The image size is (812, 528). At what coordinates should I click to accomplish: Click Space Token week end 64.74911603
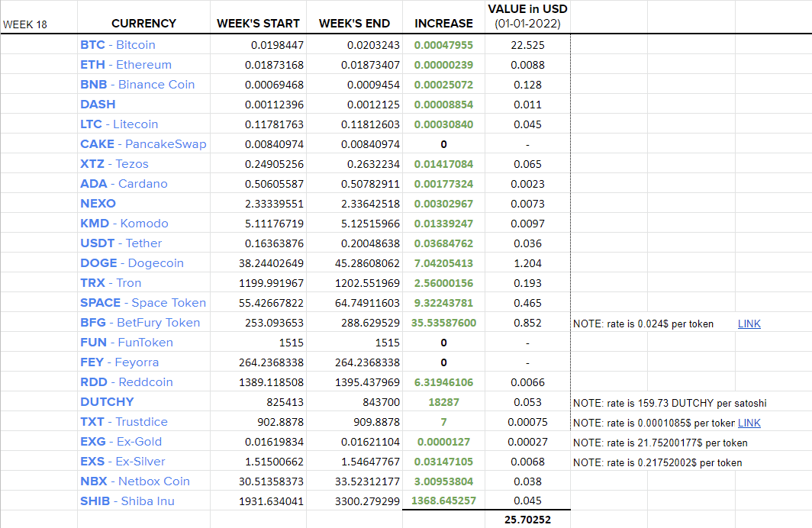pos(367,304)
